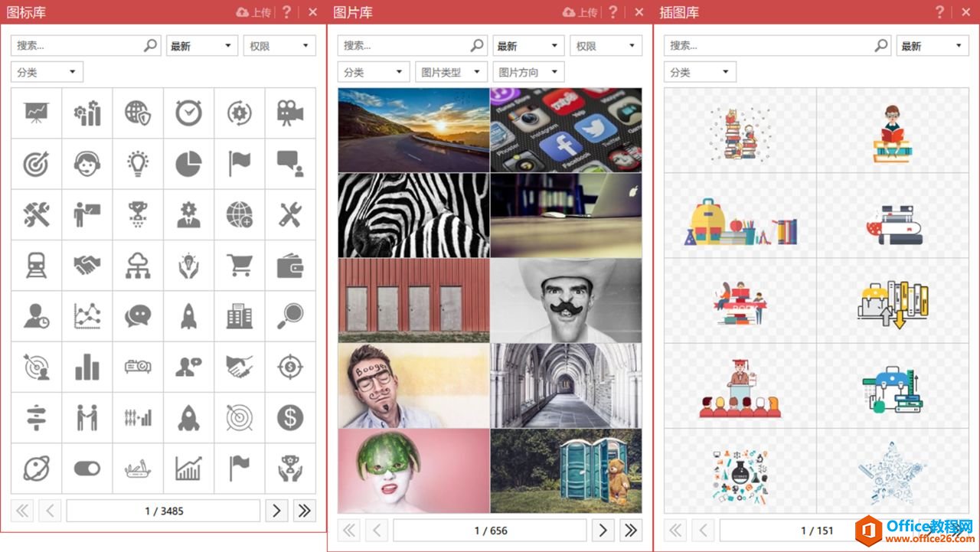This screenshot has width=980, height=552.
Task: Select the backpack and school supplies illustration
Action: pyautogui.click(x=740, y=223)
